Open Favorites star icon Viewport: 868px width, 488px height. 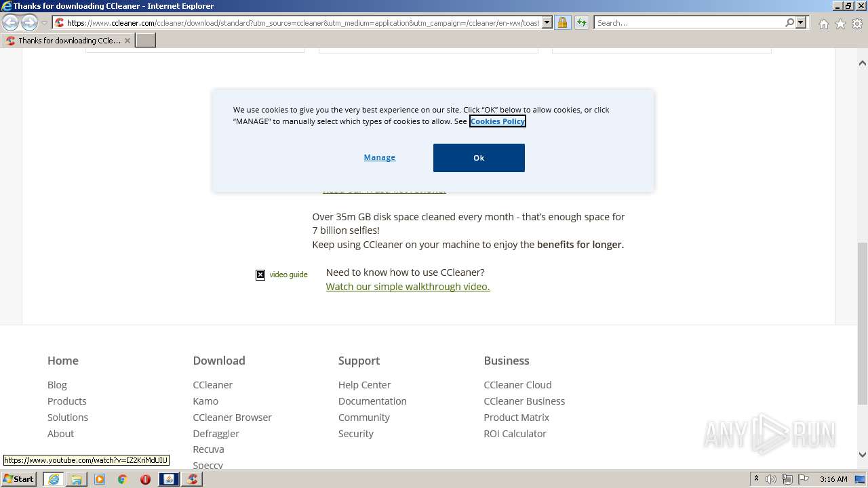(x=840, y=24)
